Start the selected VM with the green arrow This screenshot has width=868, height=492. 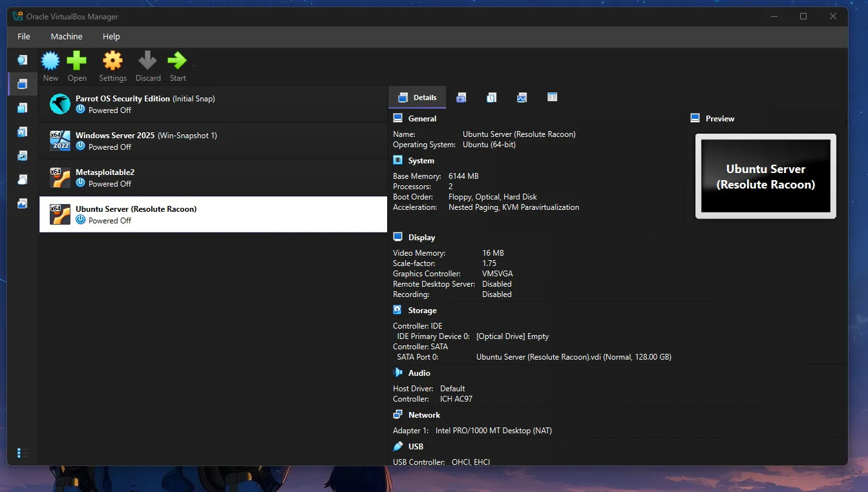177,61
